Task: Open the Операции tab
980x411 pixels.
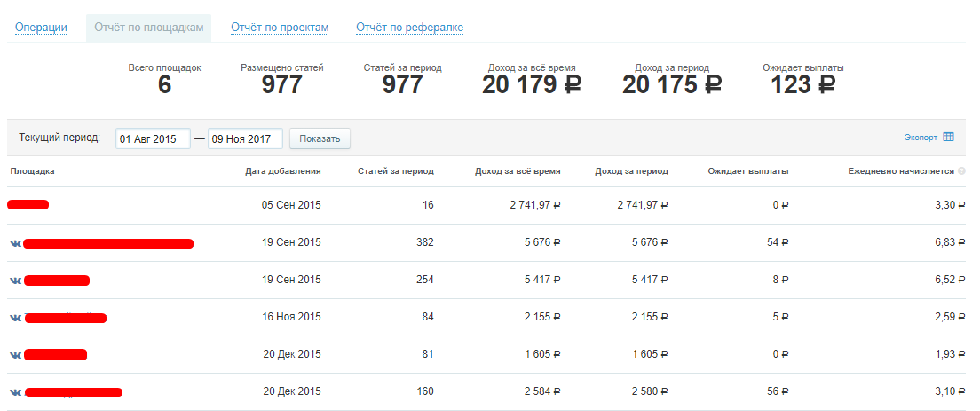Action: click(41, 28)
